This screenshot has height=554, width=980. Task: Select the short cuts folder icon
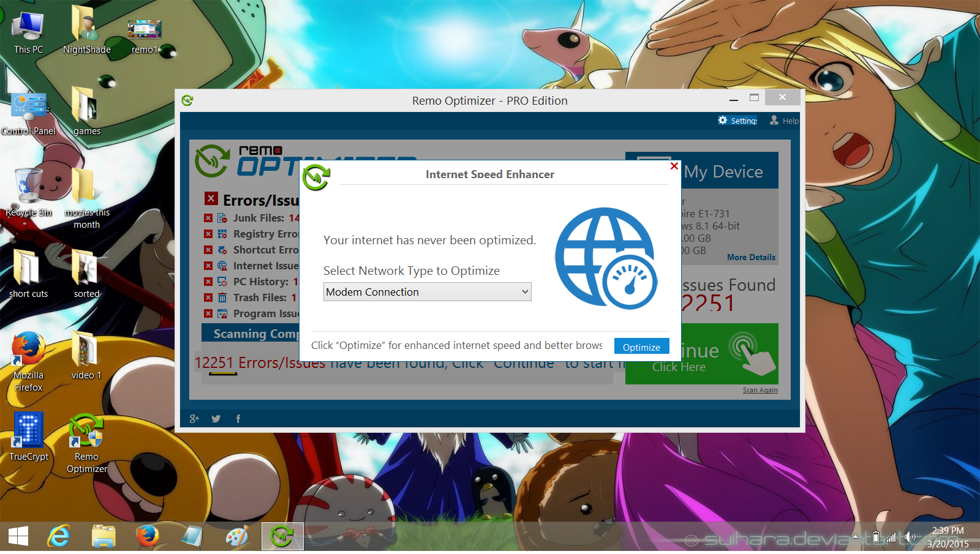tap(28, 274)
